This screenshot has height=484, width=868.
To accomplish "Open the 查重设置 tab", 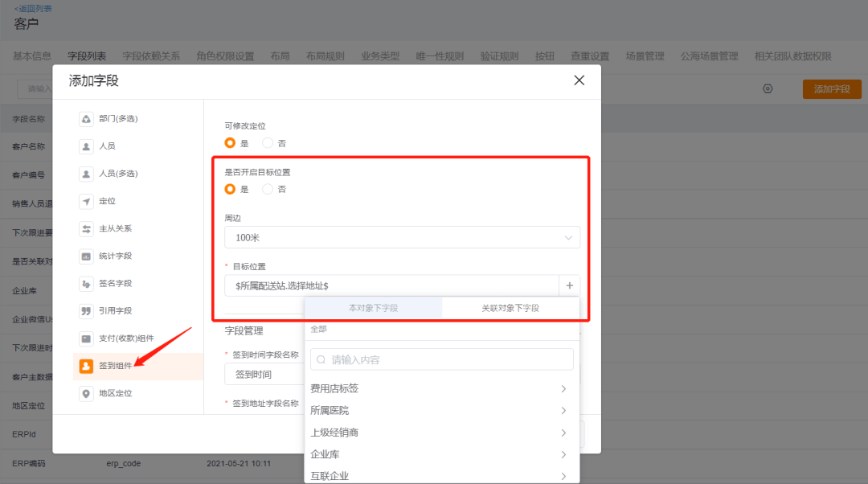I will pos(590,56).
